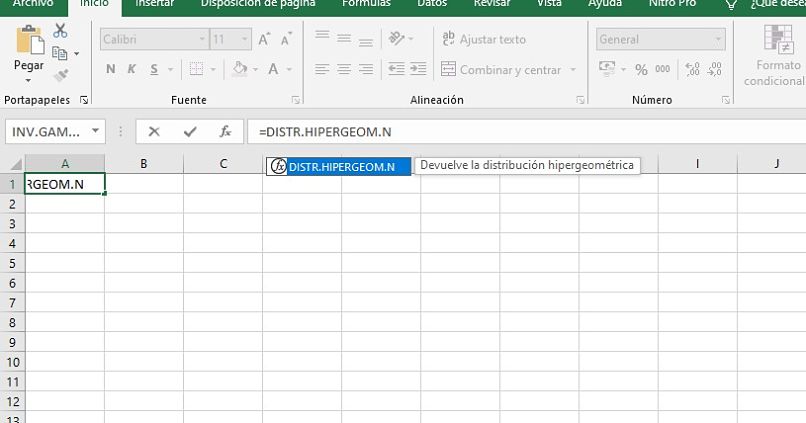Open the fill color bucket swatch
806x423 pixels.
coord(239,70)
